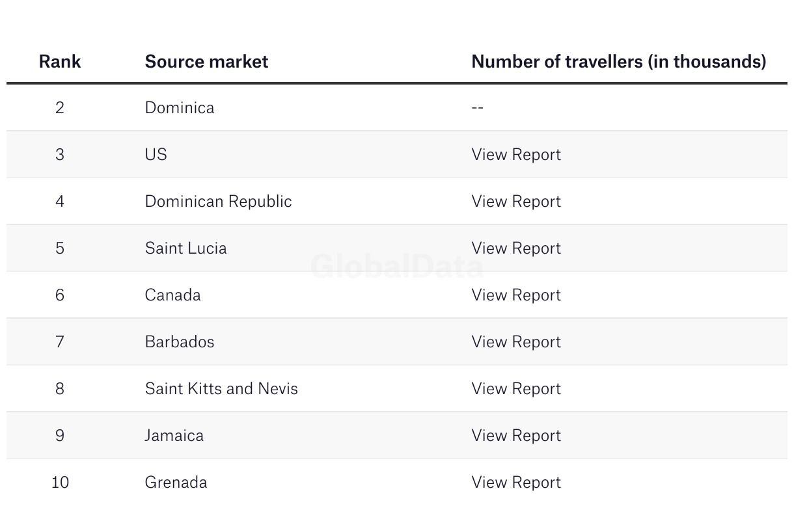
Task: Open View Report link for US
Action: point(516,154)
